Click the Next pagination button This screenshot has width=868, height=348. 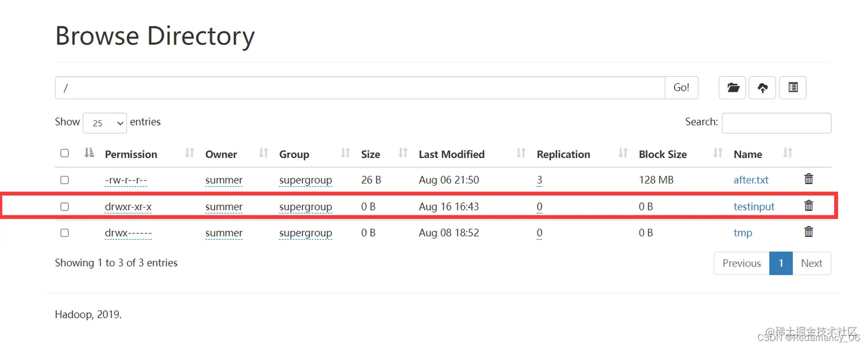click(812, 263)
